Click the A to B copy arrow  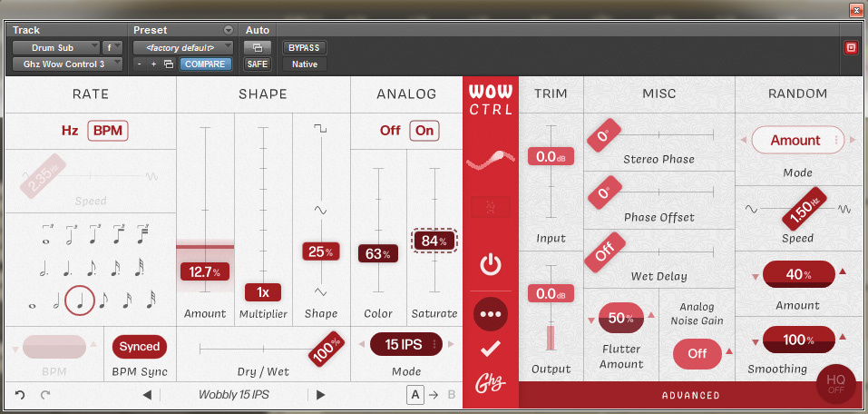point(434,395)
